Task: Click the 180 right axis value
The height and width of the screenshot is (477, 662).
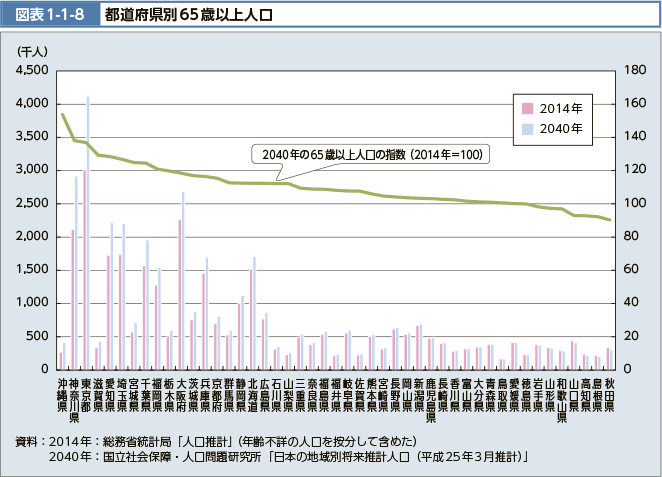Action: 634,70
